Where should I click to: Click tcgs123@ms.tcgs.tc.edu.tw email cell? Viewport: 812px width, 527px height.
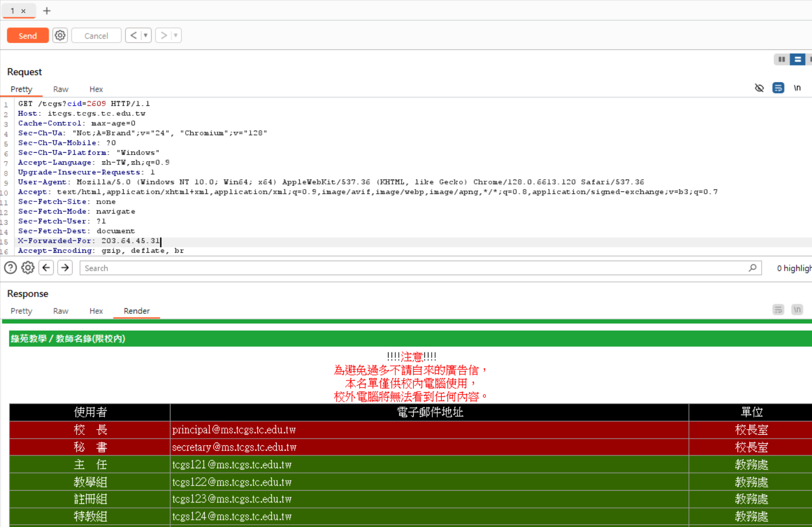click(x=429, y=499)
